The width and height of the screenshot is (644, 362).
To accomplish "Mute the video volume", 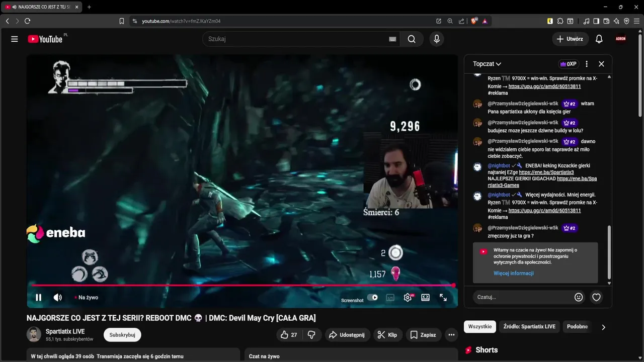I will tap(58, 297).
